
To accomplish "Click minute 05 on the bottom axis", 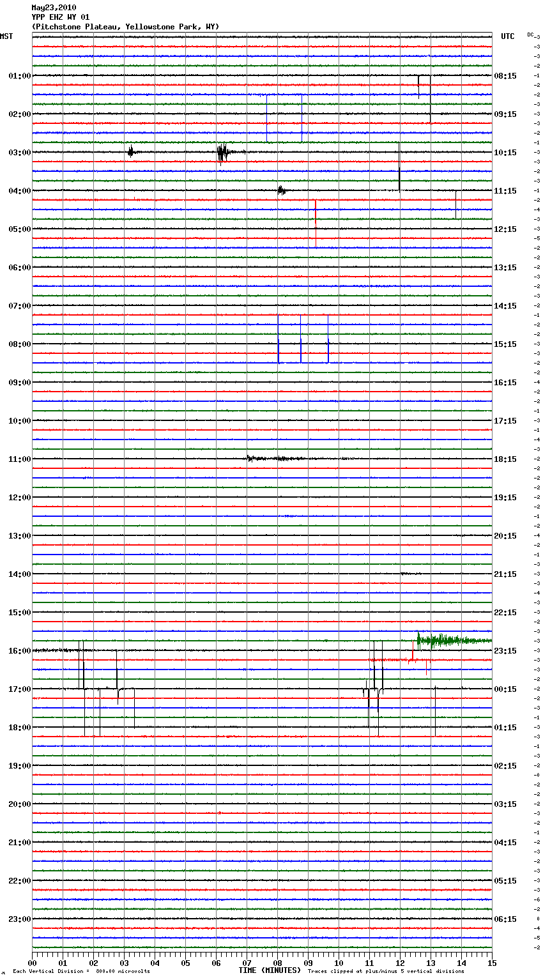I will click(x=185, y=963).
